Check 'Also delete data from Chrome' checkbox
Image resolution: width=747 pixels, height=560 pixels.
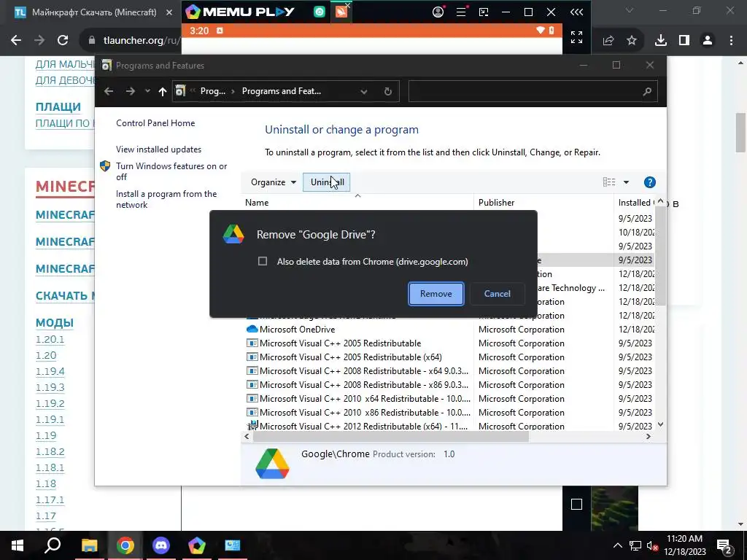pos(263,261)
